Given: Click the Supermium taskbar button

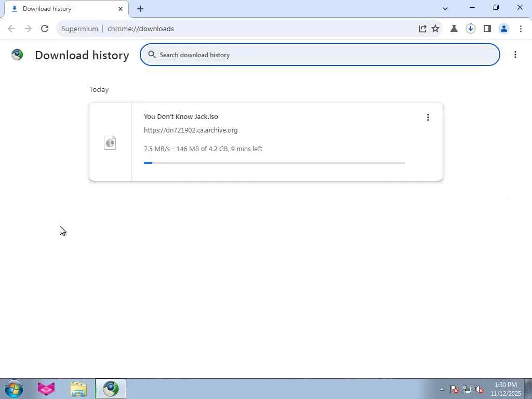Looking at the screenshot, I should pos(111,389).
